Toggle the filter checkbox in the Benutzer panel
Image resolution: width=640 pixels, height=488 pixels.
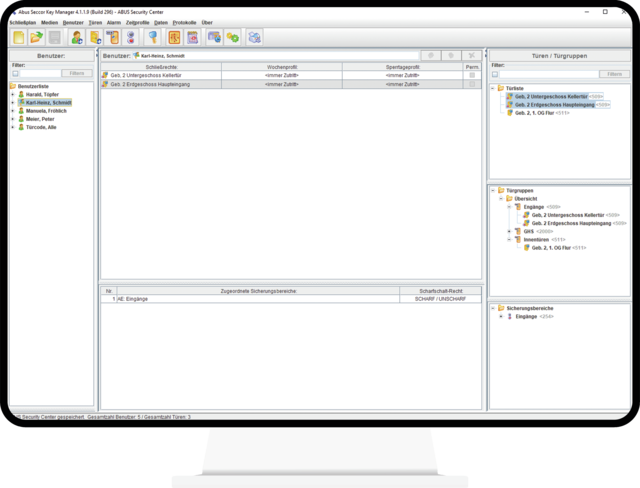(x=15, y=73)
